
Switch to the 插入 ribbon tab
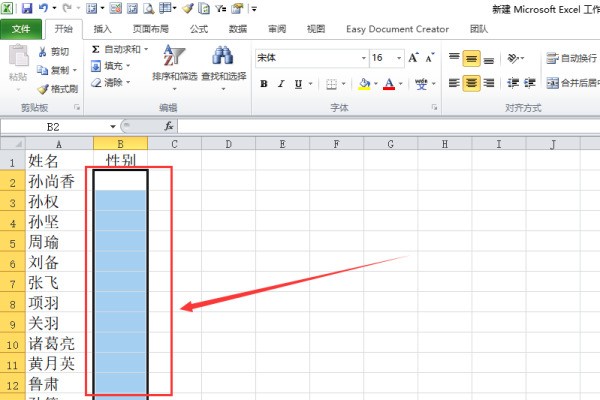(103, 29)
